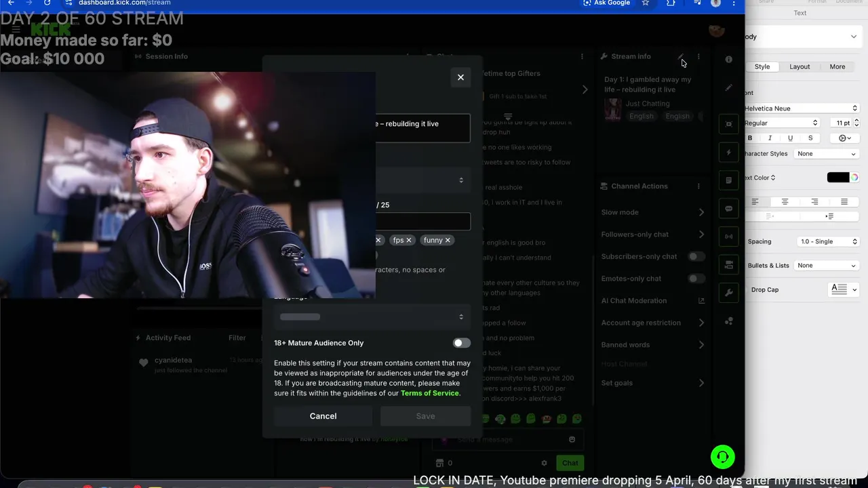Viewport: 868px width, 488px height.
Task: Open Regular typeface style dropdown
Action: point(782,123)
